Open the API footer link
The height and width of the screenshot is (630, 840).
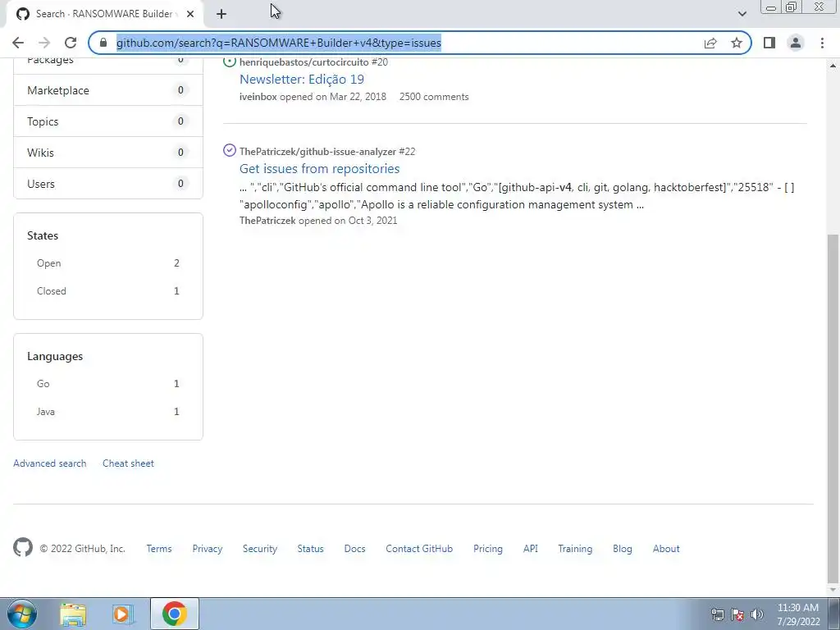pyautogui.click(x=531, y=549)
